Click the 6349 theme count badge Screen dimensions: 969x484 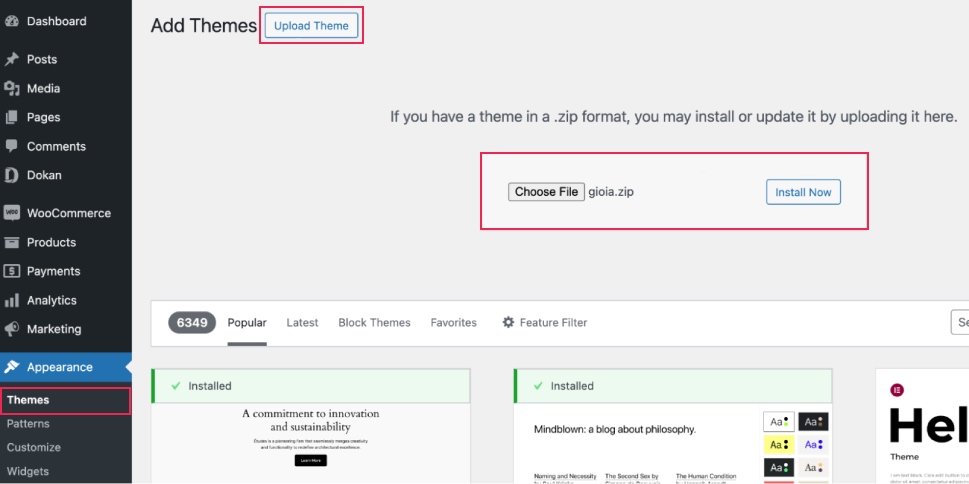(x=192, y=323)
